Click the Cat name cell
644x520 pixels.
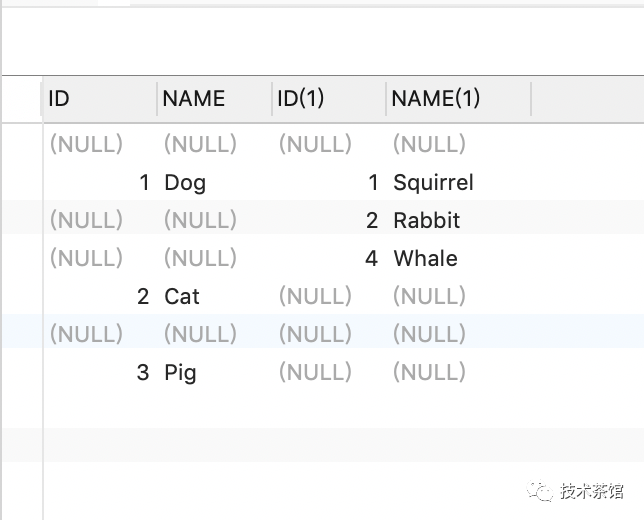click(182, 297)
